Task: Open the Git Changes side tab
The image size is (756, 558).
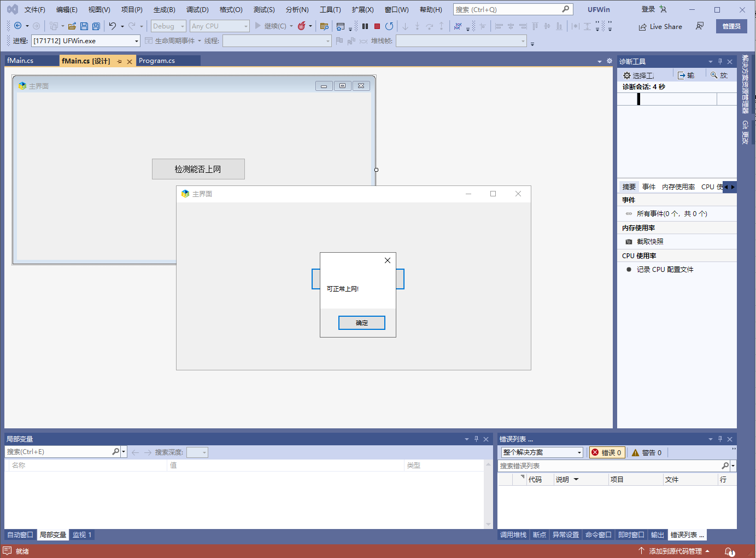Action: click(x=745, y=132)
